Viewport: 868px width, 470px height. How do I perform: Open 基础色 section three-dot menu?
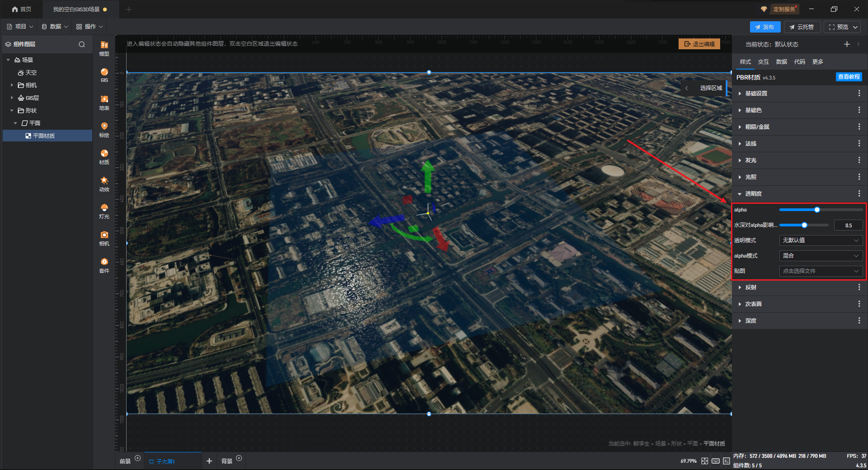(859, 110)
